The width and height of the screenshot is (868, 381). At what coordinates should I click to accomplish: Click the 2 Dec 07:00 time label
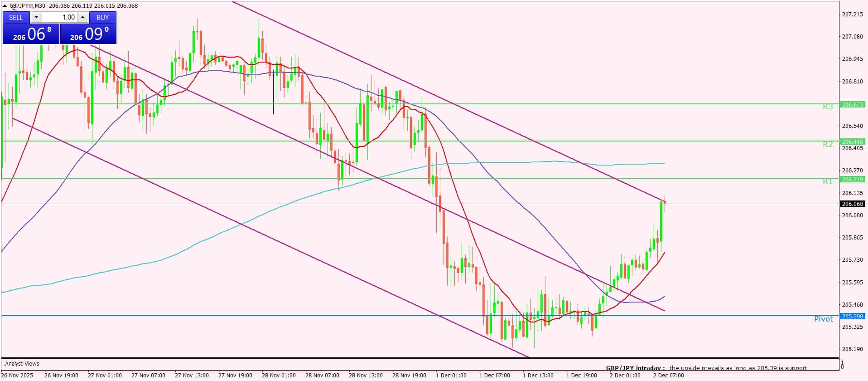click(x=668, y=375)
